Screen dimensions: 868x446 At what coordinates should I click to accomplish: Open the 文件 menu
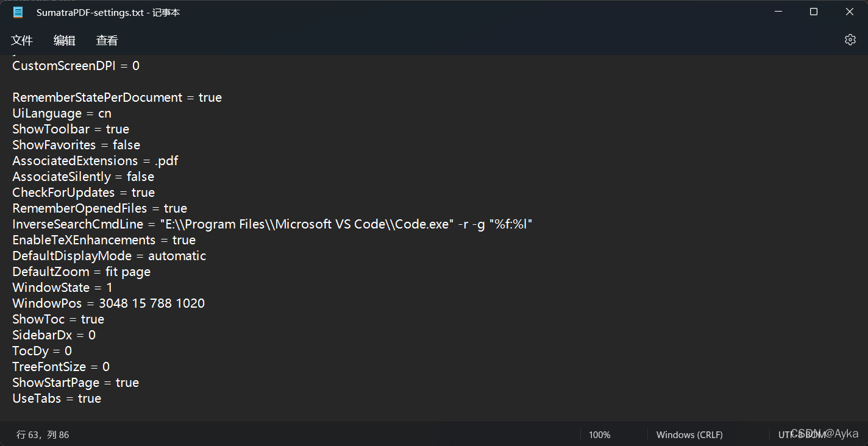click(x=22, y=40)
